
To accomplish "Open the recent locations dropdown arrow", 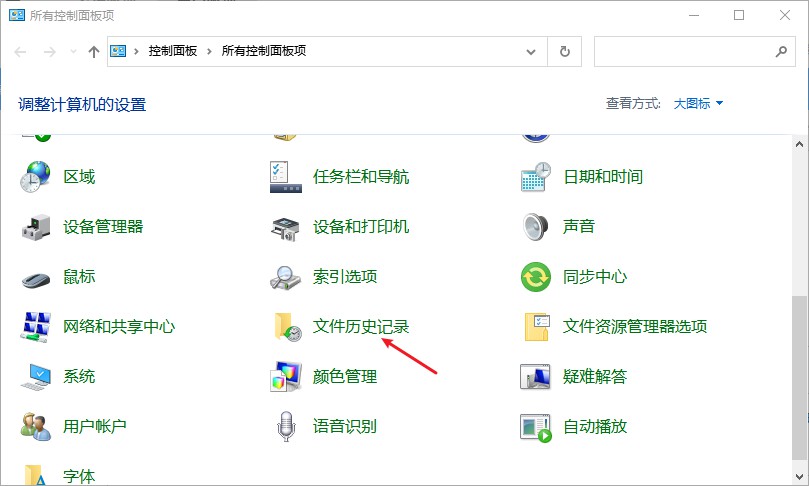I will (73, 52).
